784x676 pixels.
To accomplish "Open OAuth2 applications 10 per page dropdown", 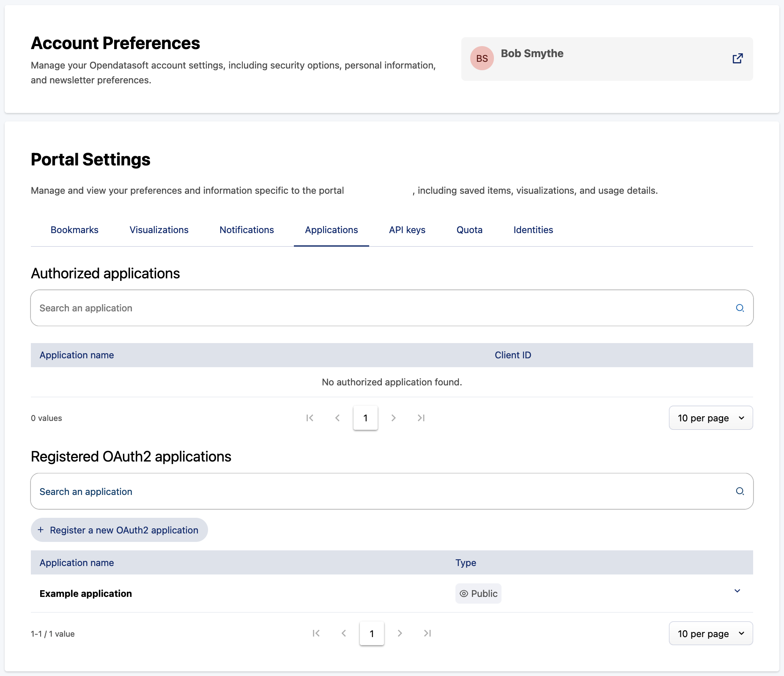I will [710, 633].
